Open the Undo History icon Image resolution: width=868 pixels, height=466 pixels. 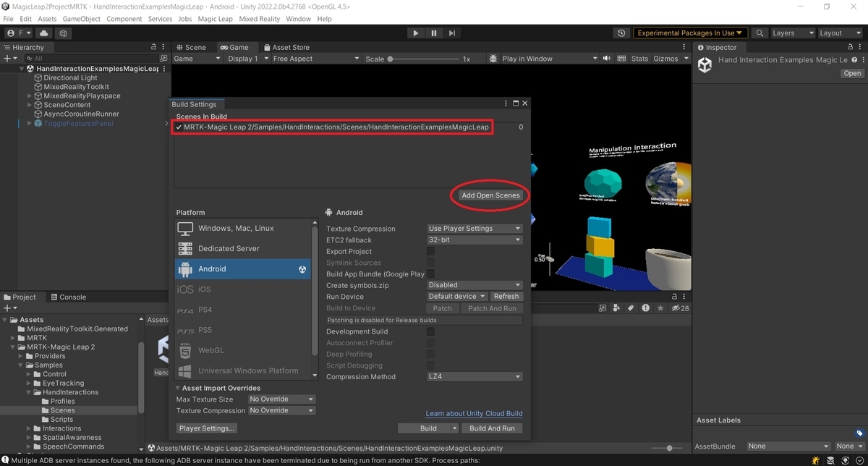click(x=621, y=33)
